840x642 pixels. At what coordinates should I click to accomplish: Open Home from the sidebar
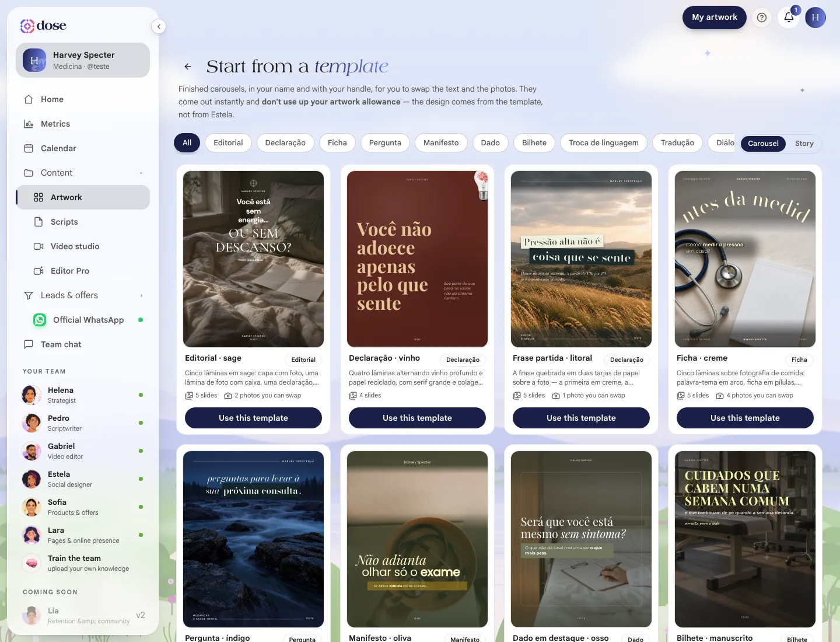83,99
